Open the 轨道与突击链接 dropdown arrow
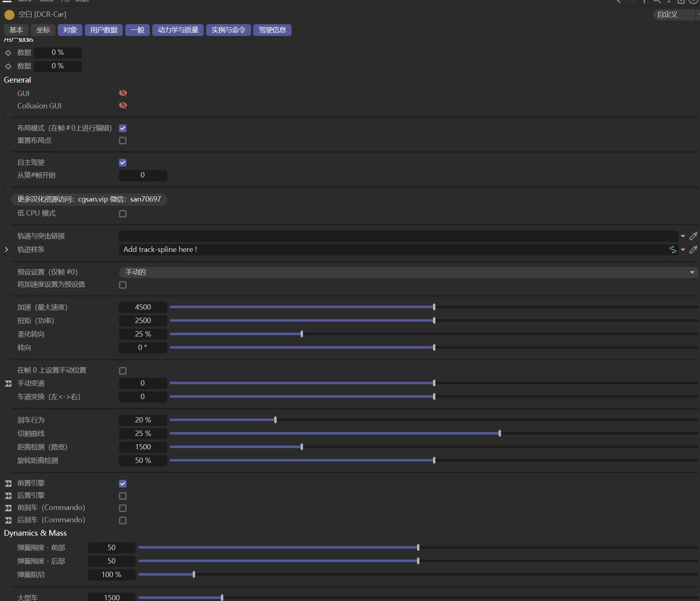Viewport: 700px width, 601px height. [683, 236]
